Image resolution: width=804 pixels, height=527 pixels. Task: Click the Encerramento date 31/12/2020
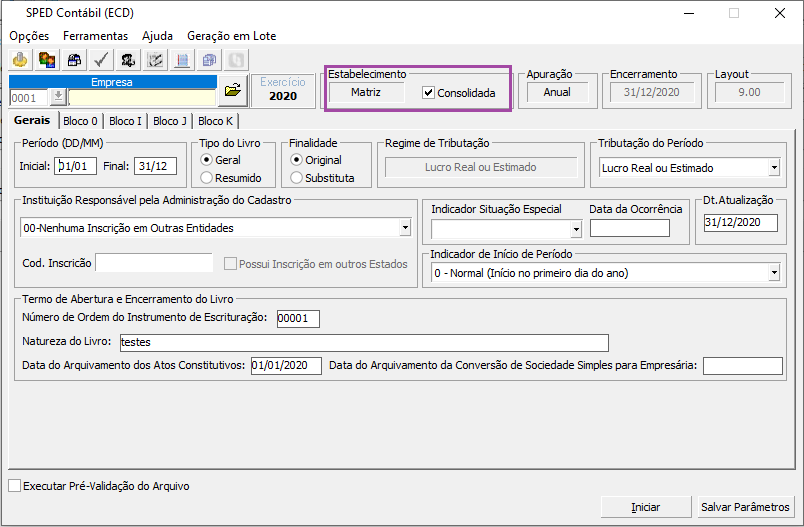coord(652,92)
